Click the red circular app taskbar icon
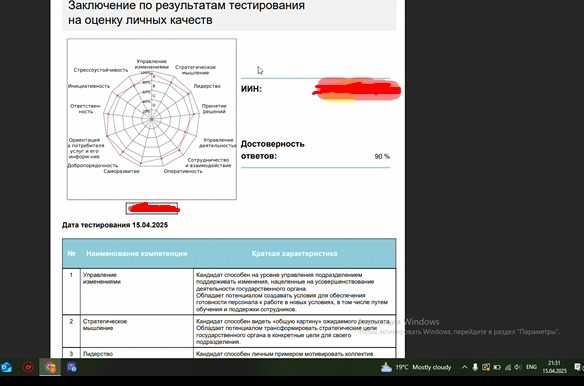Image resolution: width=584 pixels, height=386 pixels. [x=28, y=367]
